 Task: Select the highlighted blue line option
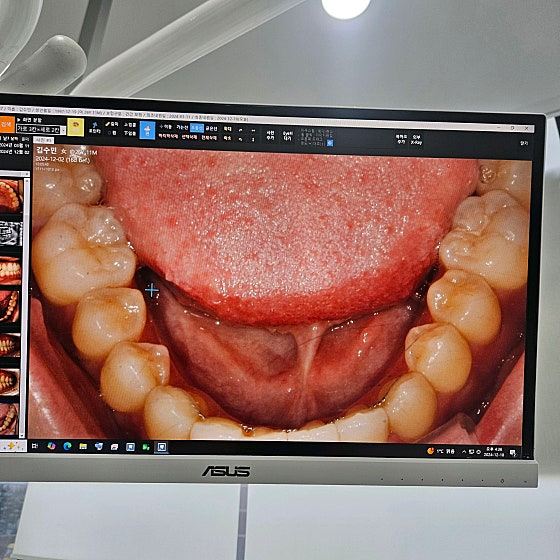pos(196,128)
